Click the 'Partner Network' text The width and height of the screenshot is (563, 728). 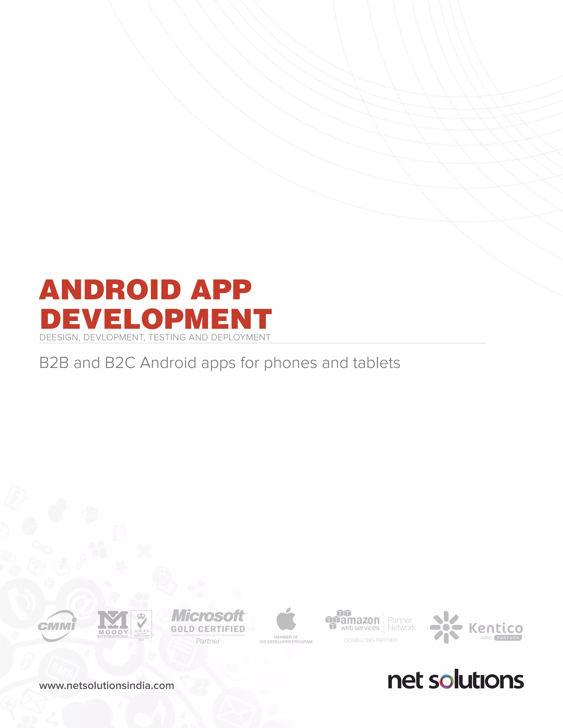[401, 624]
